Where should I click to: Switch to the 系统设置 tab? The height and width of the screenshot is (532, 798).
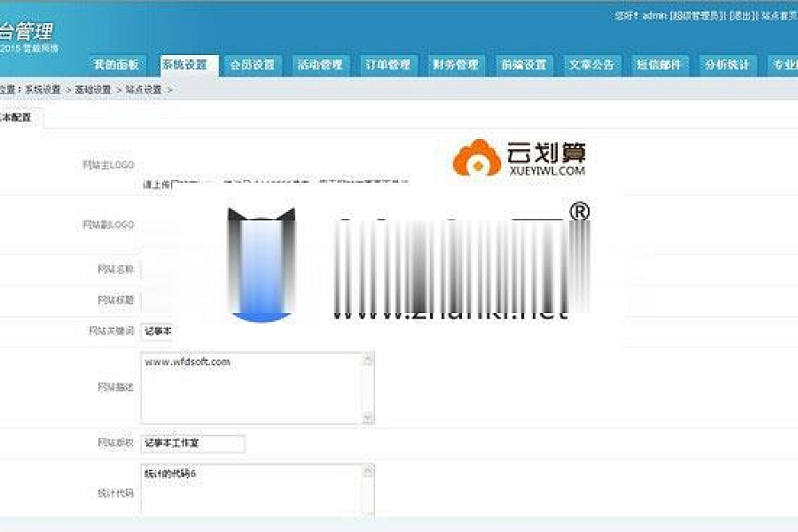pos(184,65)
